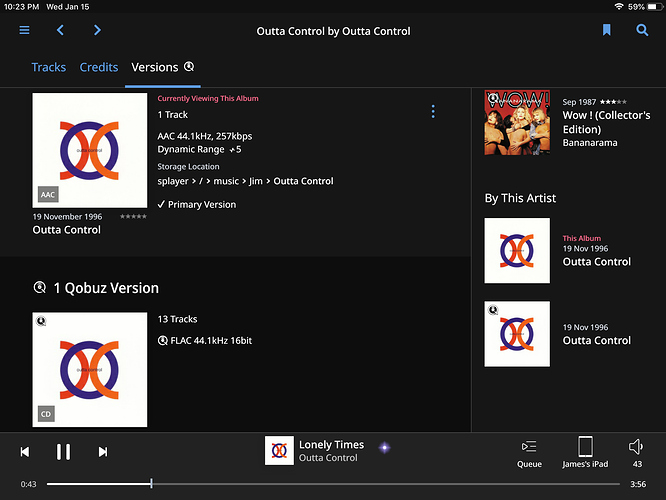Set the album star rating under cover
This screenshot has height=500, width=666.
(x=133, y=217)
